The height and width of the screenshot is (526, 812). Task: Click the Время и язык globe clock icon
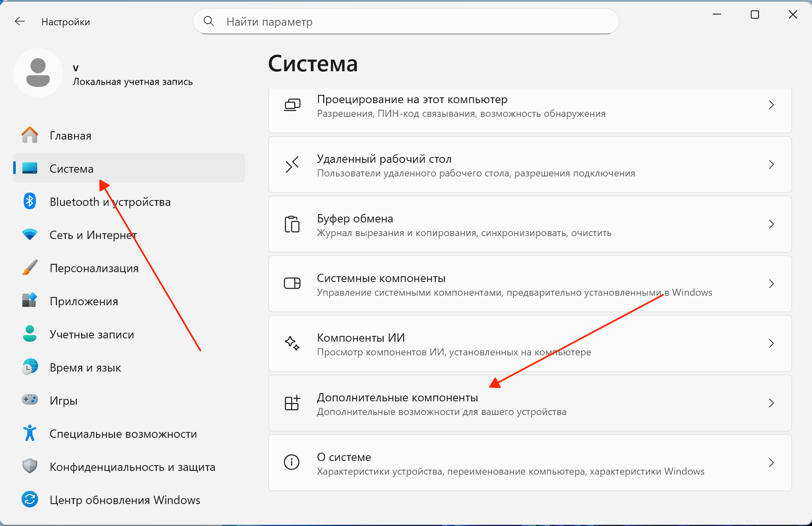[x=30, y=367]
